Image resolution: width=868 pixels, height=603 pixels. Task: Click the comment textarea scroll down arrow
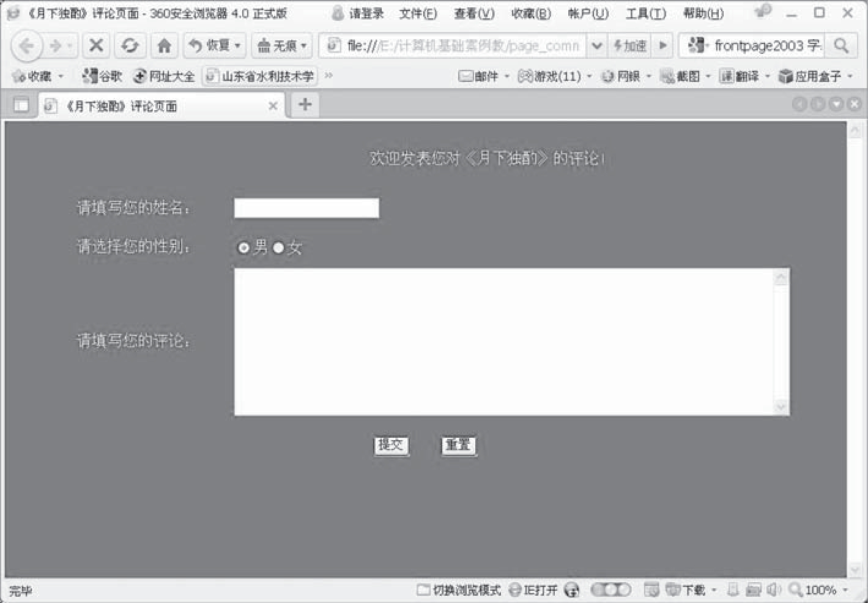click(781, 406)
